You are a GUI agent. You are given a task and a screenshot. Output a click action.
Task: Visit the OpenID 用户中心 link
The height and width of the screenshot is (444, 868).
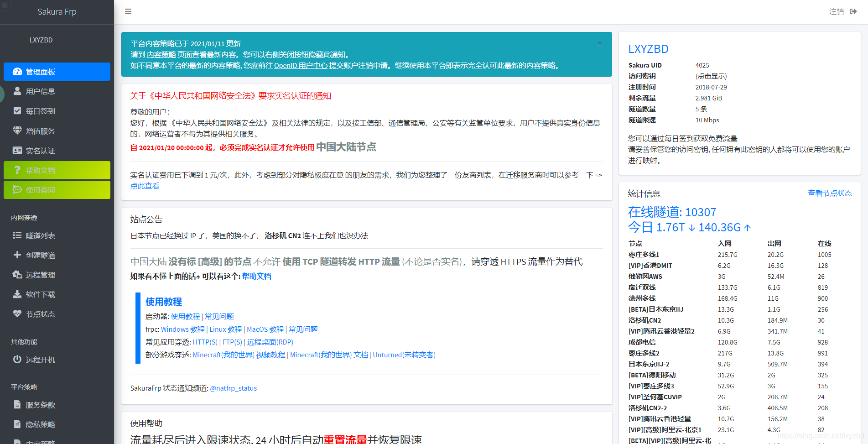[301, 66]
